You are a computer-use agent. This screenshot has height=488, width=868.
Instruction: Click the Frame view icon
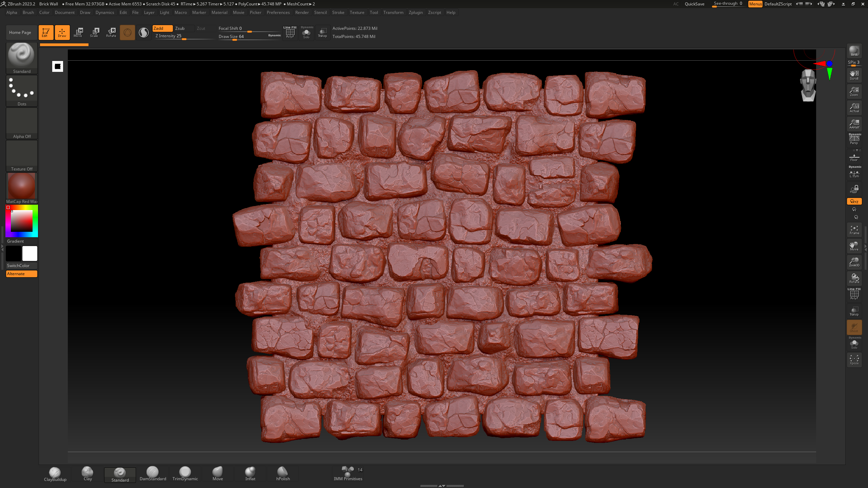(x=854, y=230)
